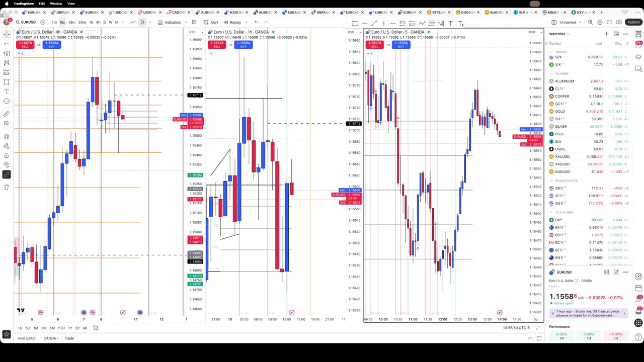Open the Window menu in menu bar
644x362 pixels.
[56, 4]
